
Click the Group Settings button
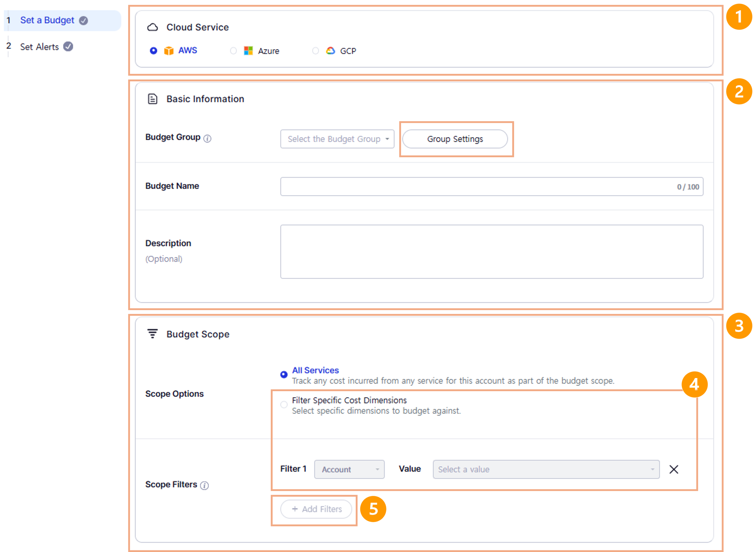(x=455, y=139)
